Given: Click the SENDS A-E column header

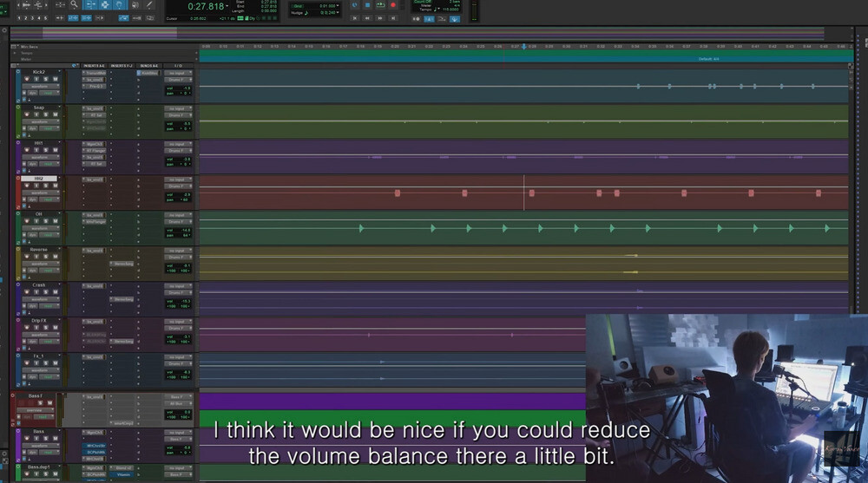Looking at the screenshot, I should pos(148,65).
